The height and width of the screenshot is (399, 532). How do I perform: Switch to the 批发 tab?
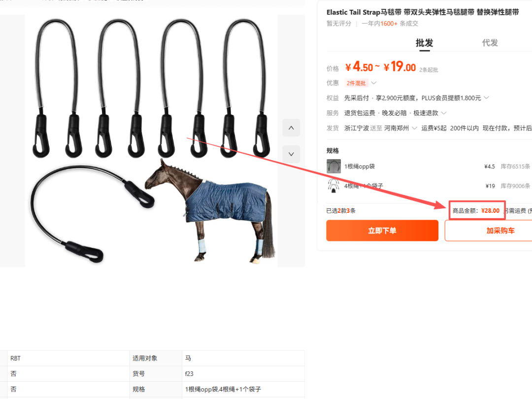[425, 43]
